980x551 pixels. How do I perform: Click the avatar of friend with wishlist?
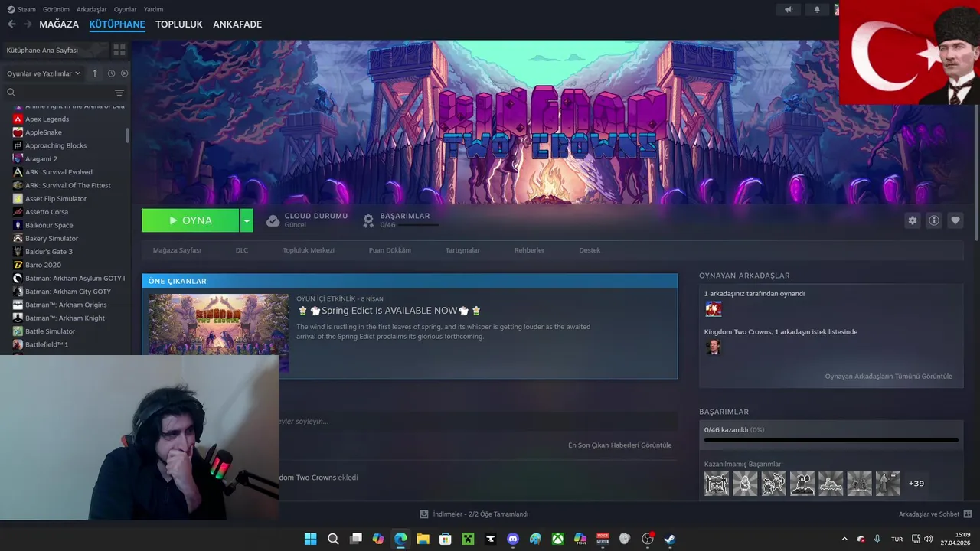coord(713,347)
